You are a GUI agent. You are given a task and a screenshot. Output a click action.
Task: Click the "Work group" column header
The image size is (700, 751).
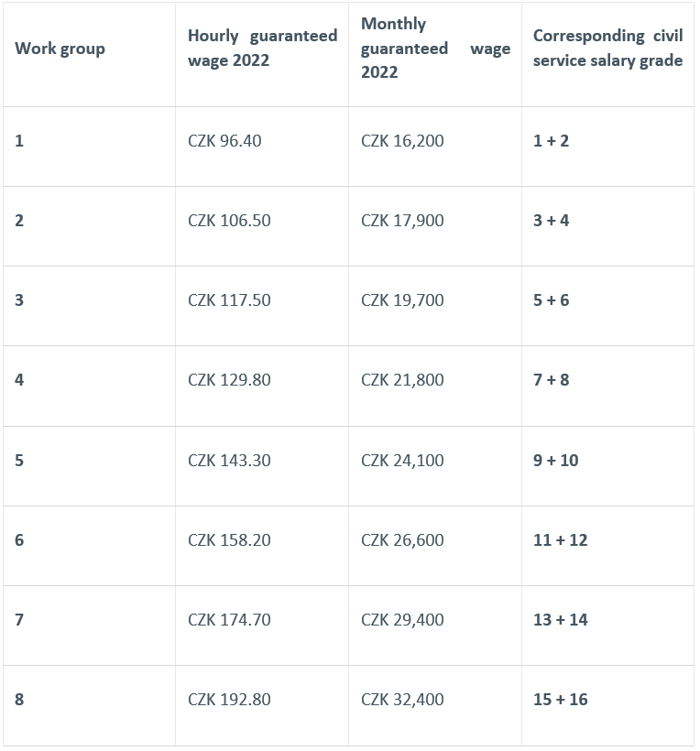(x=60, y=49)
